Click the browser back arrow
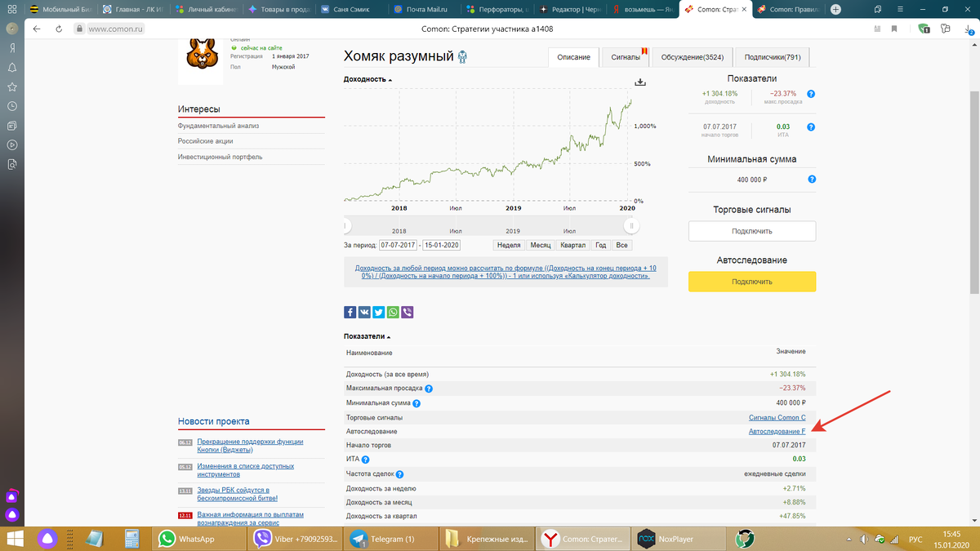The width and height of the screenshot is (980, 551). 37,29
